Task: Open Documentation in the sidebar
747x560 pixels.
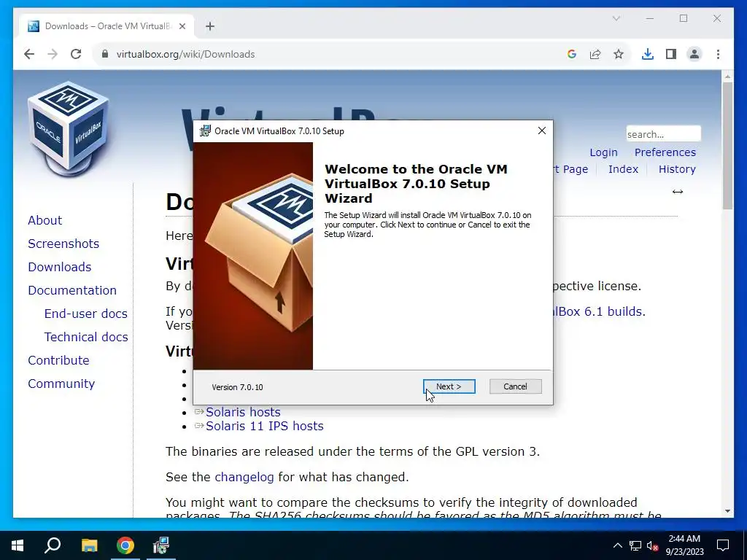Action: pos(72,290)
